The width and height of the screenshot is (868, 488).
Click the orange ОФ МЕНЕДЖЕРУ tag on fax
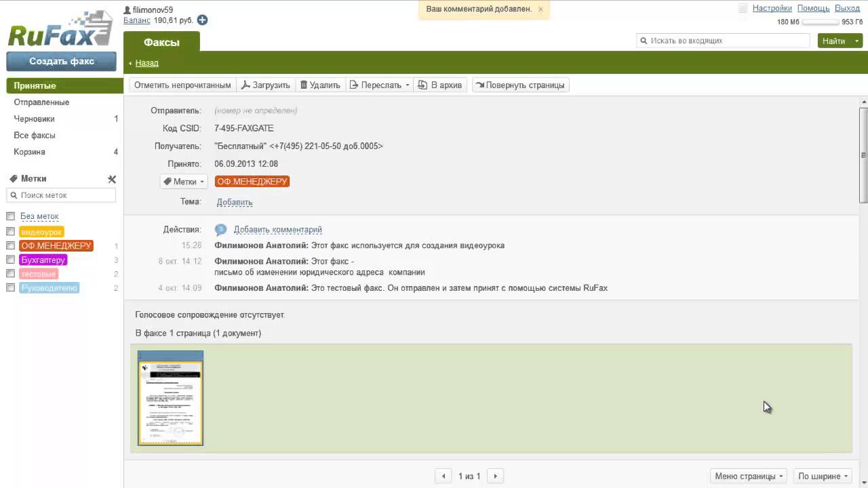pos(252,182)
